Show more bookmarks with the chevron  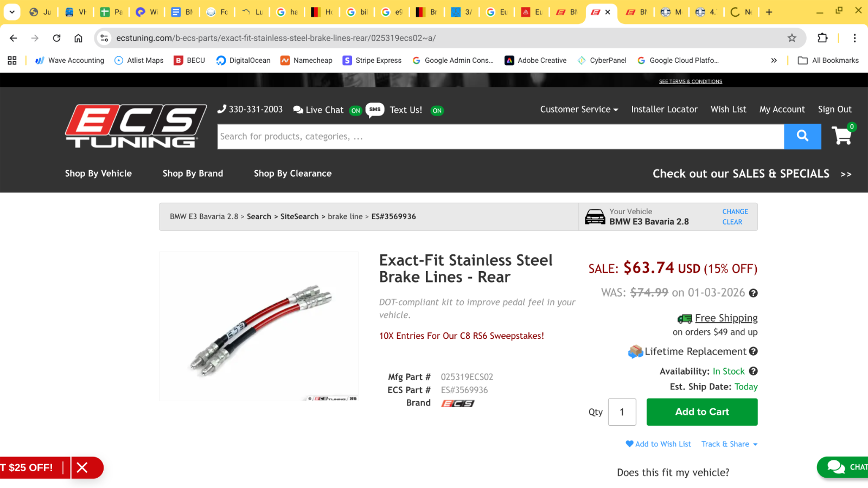coord(774,61)
